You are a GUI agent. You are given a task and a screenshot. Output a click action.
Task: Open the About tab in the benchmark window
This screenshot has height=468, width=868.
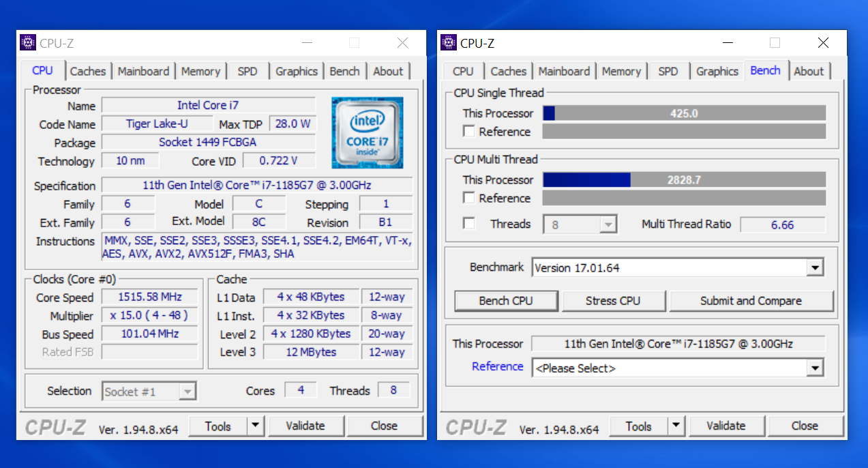809,72
